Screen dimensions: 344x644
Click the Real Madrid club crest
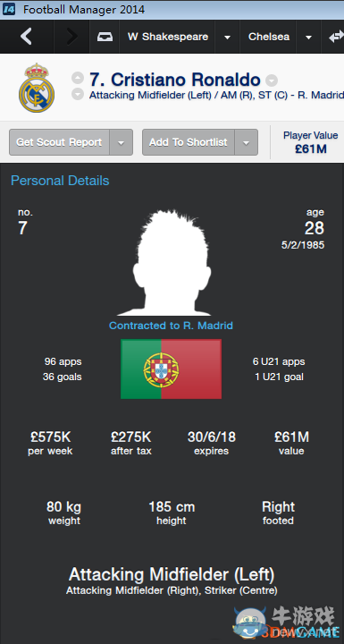click(x=37, y=88)
